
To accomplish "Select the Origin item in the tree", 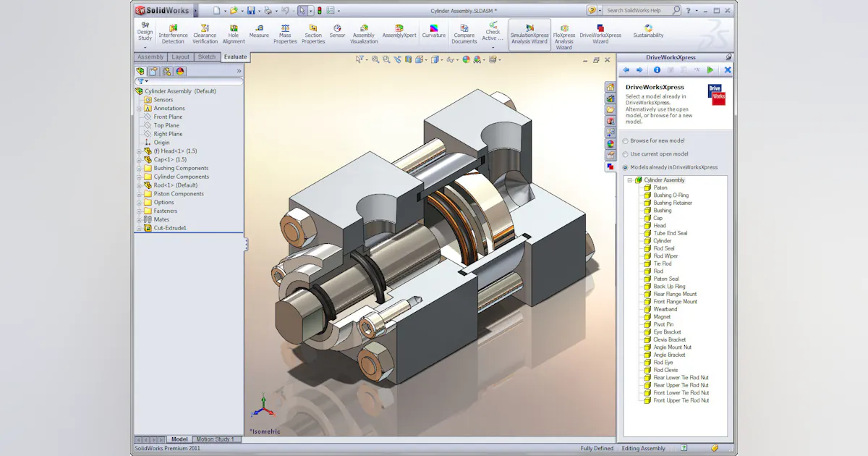I will coord(161,143).
